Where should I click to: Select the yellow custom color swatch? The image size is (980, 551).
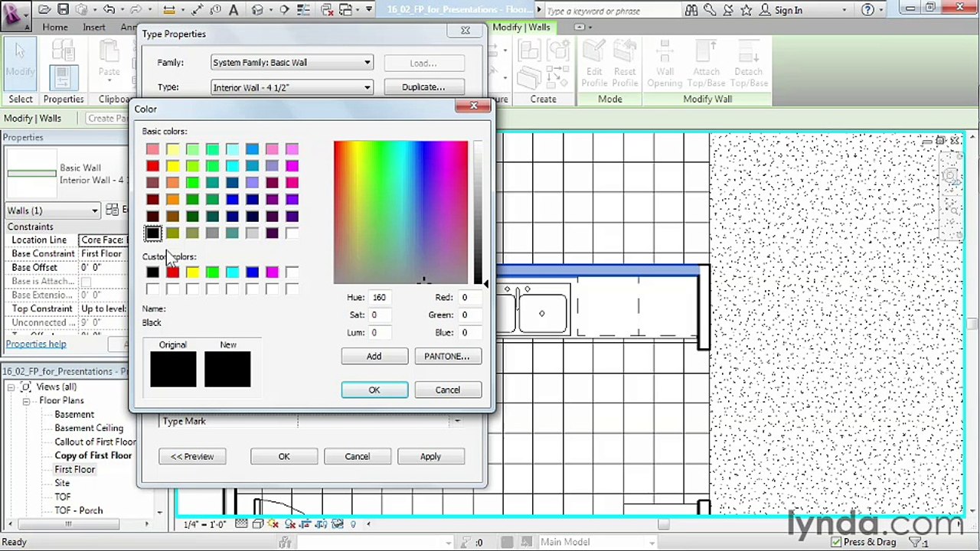pos(192,272)
